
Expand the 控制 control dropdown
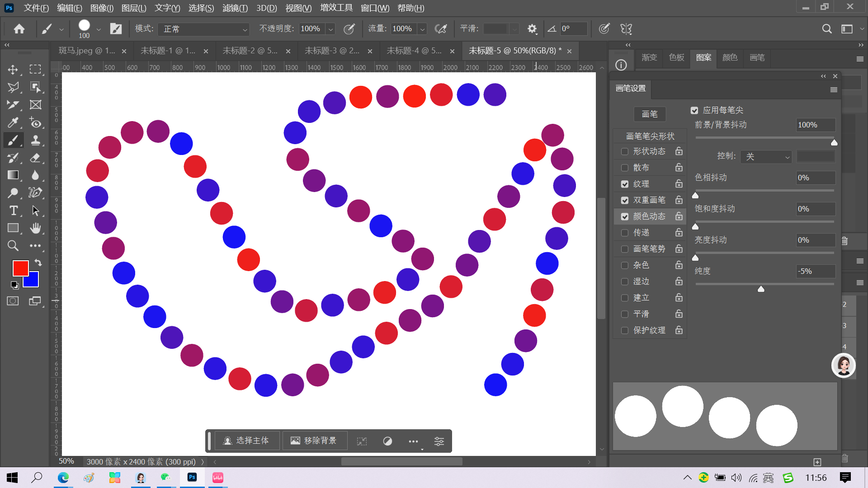(767, 156)
